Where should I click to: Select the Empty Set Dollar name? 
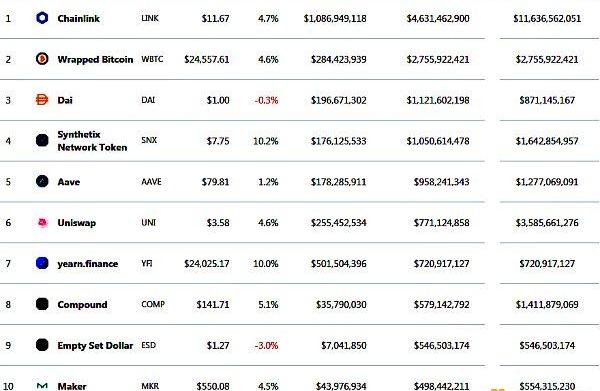[x=95, y=345]
